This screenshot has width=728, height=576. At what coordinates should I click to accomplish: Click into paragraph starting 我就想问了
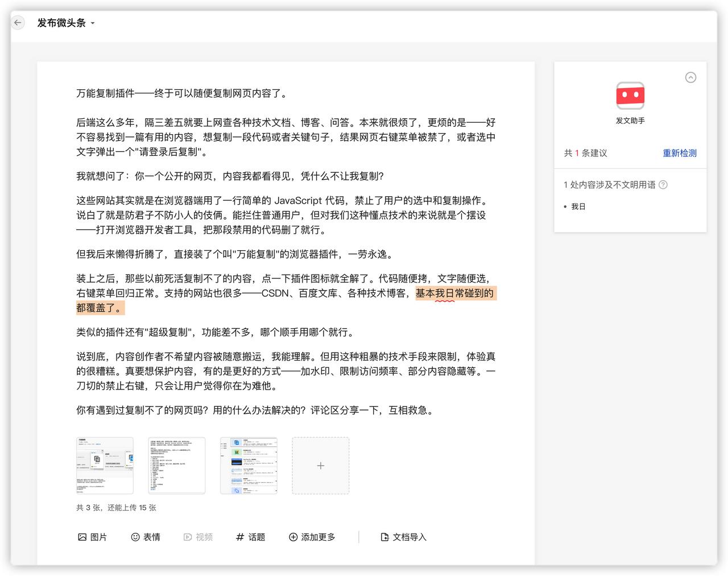click(x=230, y=176)
